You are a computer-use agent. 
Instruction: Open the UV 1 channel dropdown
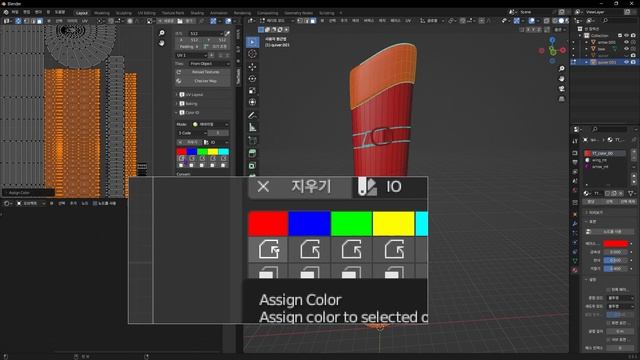pos(191,55)
